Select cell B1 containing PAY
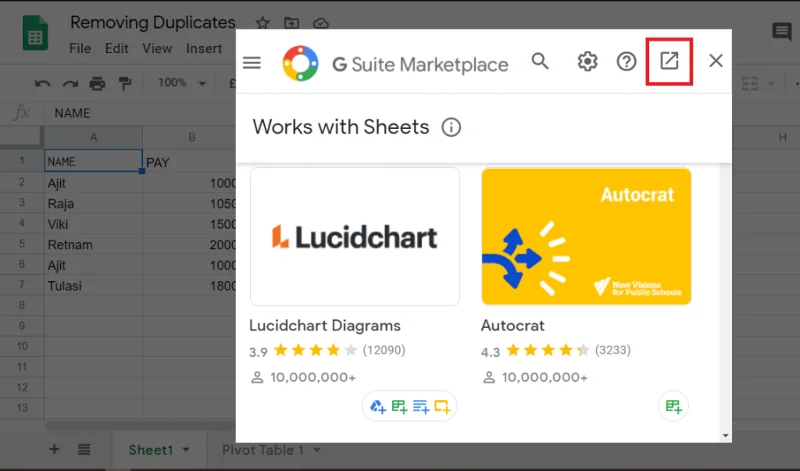 click(189, 162)
